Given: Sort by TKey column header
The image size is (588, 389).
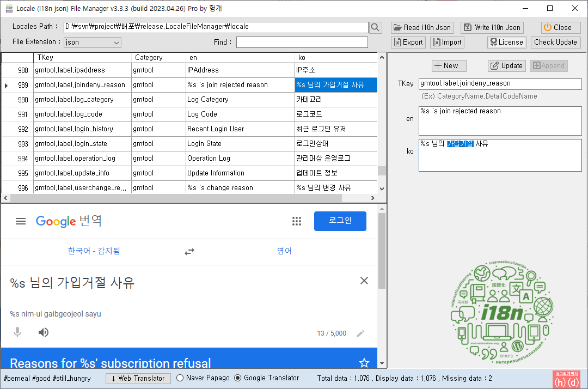Looking at the screenshot, I should (x=83, y=57).
